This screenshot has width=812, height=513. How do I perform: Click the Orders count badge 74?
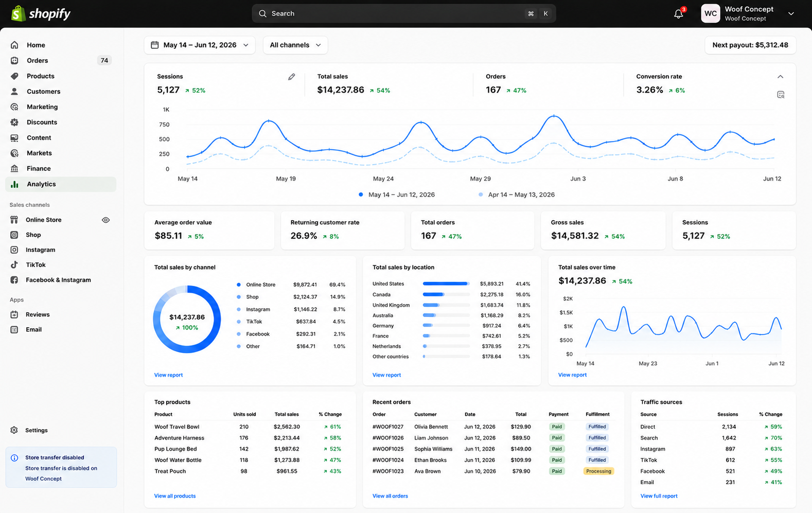tap(104, 60)
